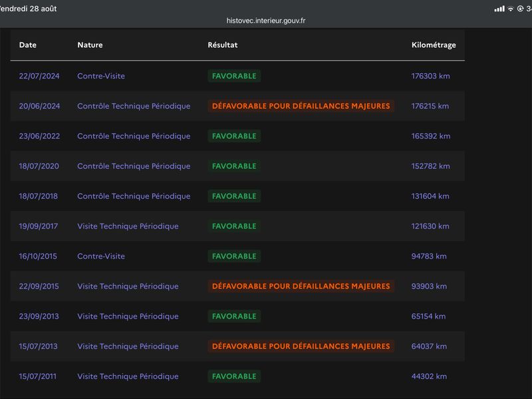Select the date 19/09/2017
This screenshot has height=399, width=532.
click(39, 226)
